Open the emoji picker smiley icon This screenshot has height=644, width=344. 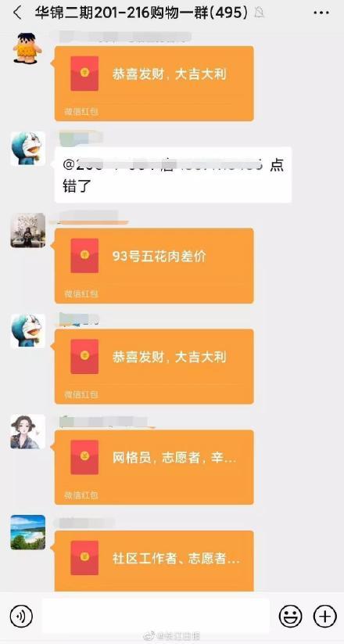(291, 616)
